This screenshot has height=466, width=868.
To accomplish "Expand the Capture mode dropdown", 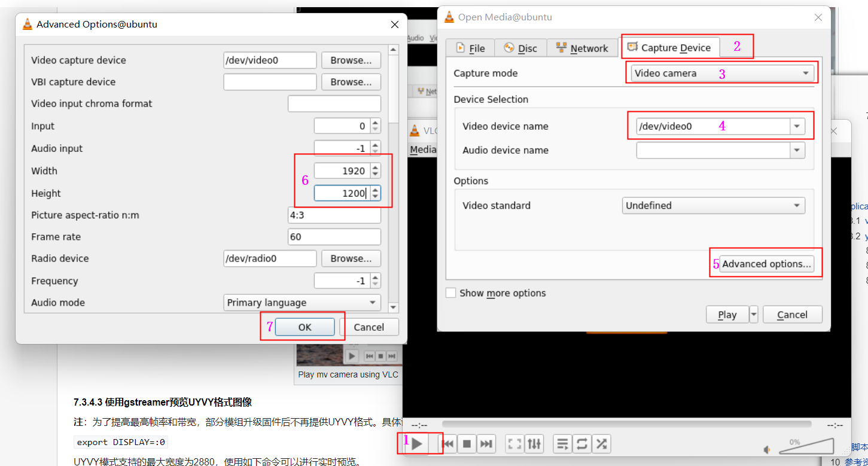I will pos(721,74).
